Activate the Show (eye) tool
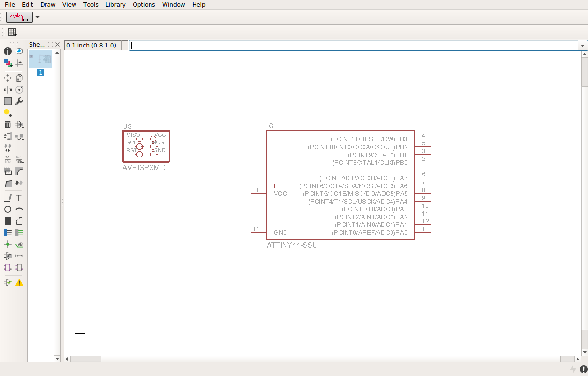The image size is (588, 376). pyautogui.click(x=19, y=51)
